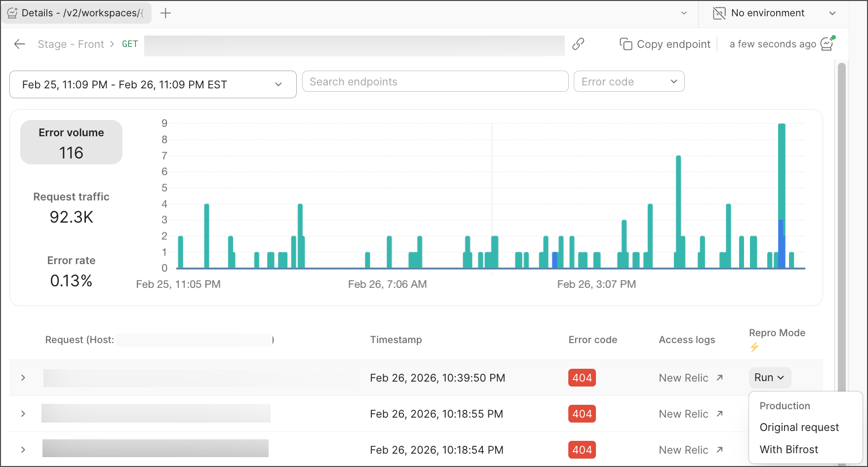
Task: Click the Repro Mode lightning bolt icon
Action: pyautogui.click(x=754, y=347)
